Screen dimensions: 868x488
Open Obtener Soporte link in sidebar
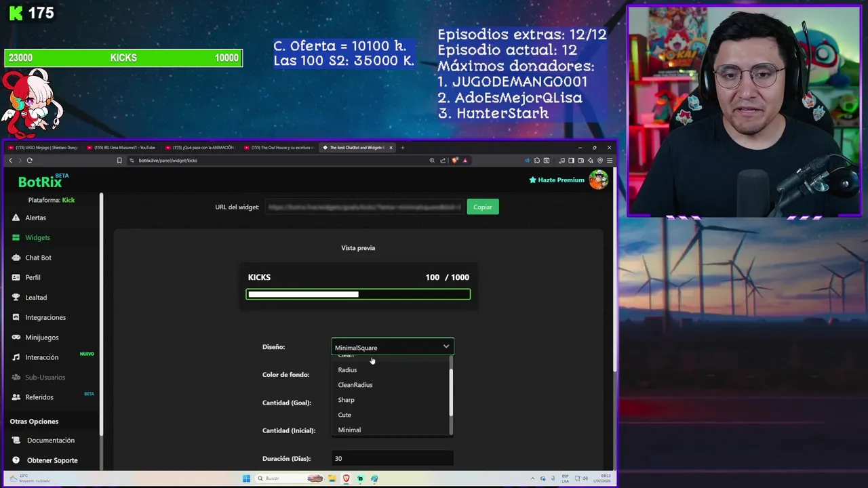(x=52, y=460)
